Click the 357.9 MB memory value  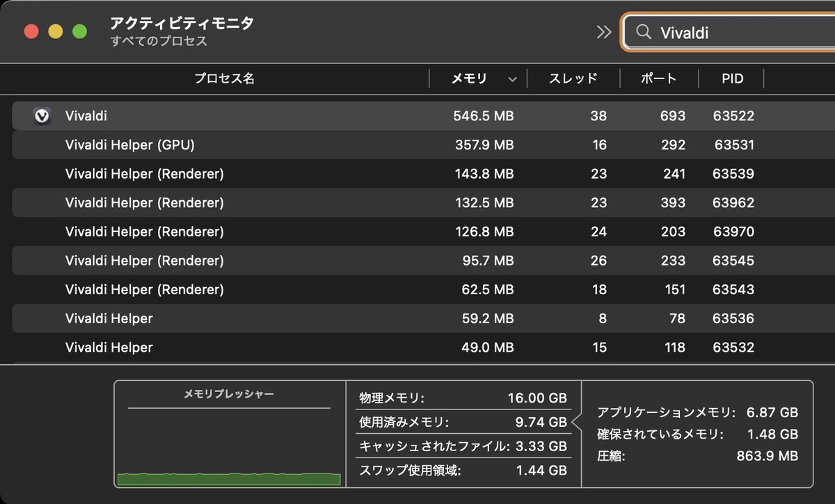[x=484, y=145]
